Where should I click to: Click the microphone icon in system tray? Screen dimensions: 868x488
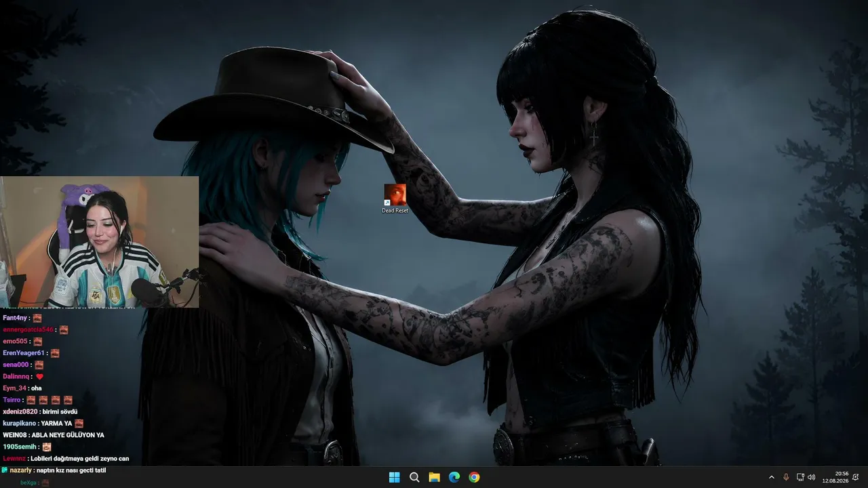pos(786,477)
